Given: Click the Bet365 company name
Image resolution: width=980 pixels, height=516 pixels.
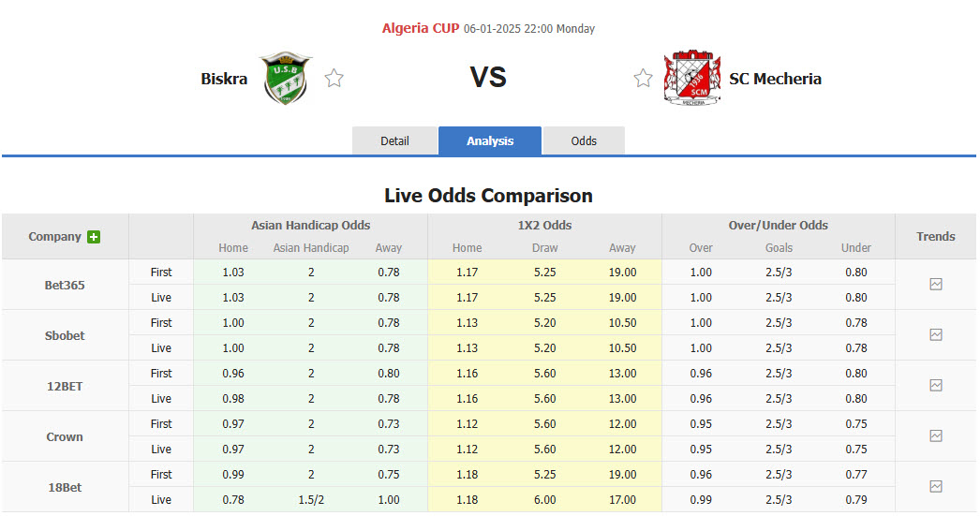Looking at the screenshot, I should point(65,285).
